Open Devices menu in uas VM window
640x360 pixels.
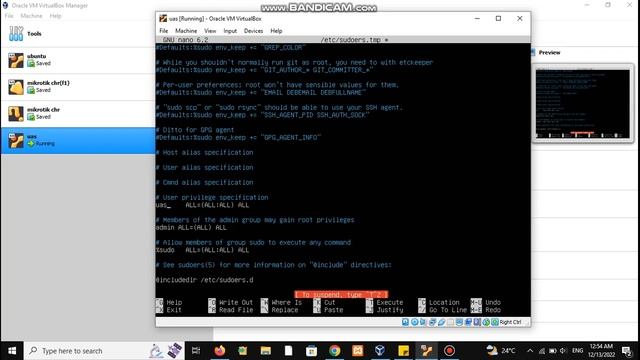tap(253, 31)
